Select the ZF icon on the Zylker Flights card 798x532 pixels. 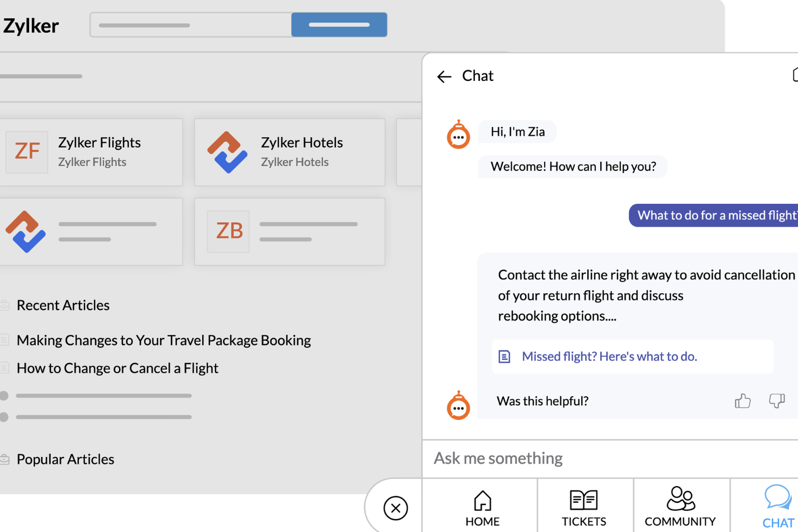27,152
